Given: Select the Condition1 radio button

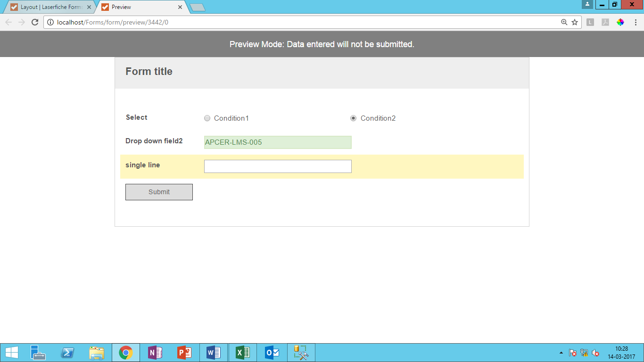Looking at the screenshot, I should pos(207,118).
